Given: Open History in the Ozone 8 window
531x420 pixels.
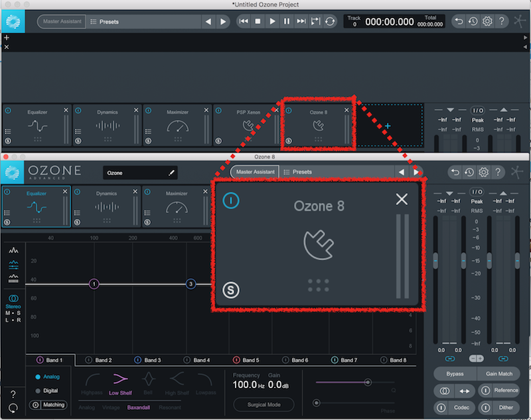Looking at the screenshot, I should point(469,173).
